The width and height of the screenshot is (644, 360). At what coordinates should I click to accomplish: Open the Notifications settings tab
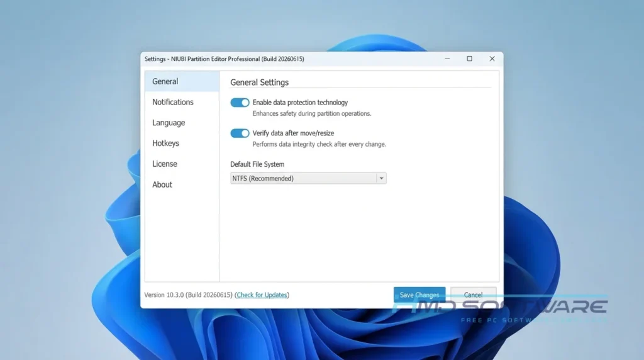pos(182,102)
